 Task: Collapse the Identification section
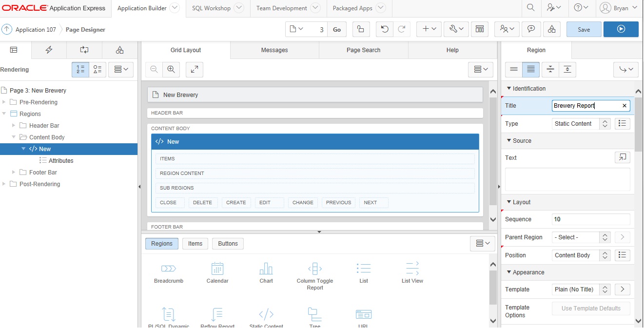pyautogui.click(x=509, y=88)
